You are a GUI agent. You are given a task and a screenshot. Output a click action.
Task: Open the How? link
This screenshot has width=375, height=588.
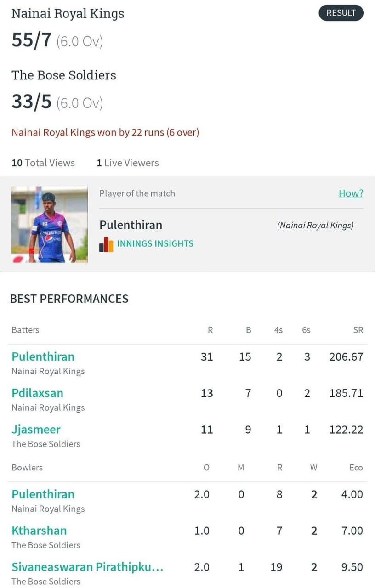(351, 193)
